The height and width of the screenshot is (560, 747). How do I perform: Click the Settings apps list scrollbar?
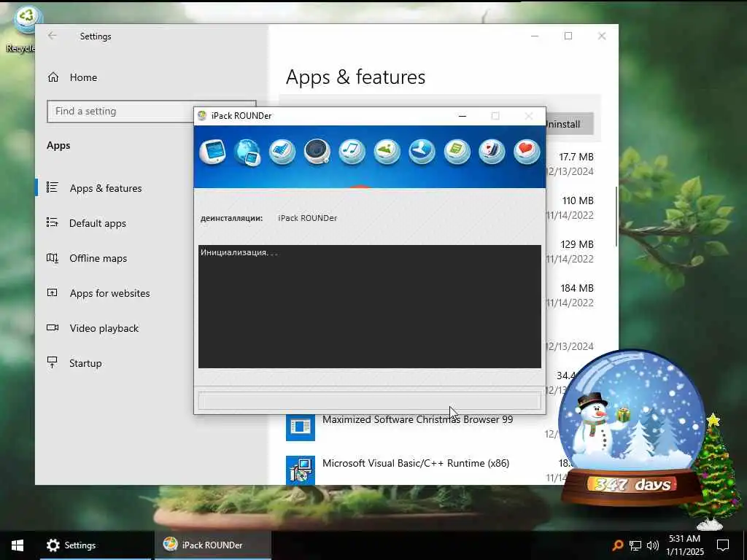coord(616,217)
